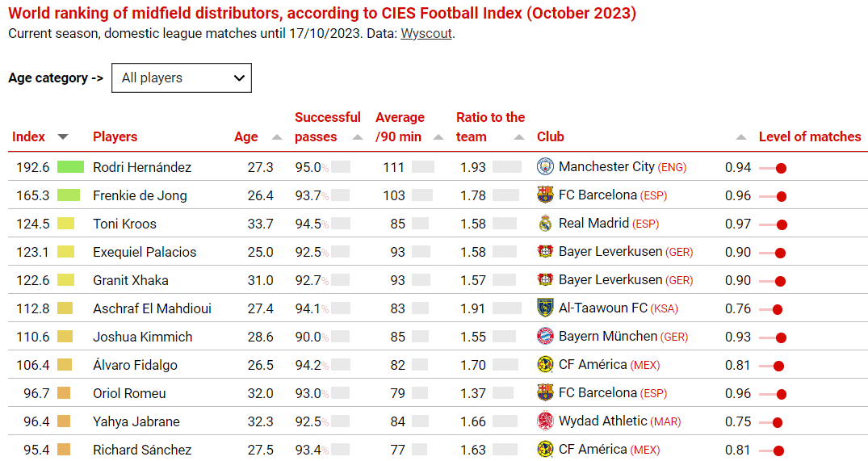Click CF América crest in Álvaro Fidalgo row

coord(545,364)
